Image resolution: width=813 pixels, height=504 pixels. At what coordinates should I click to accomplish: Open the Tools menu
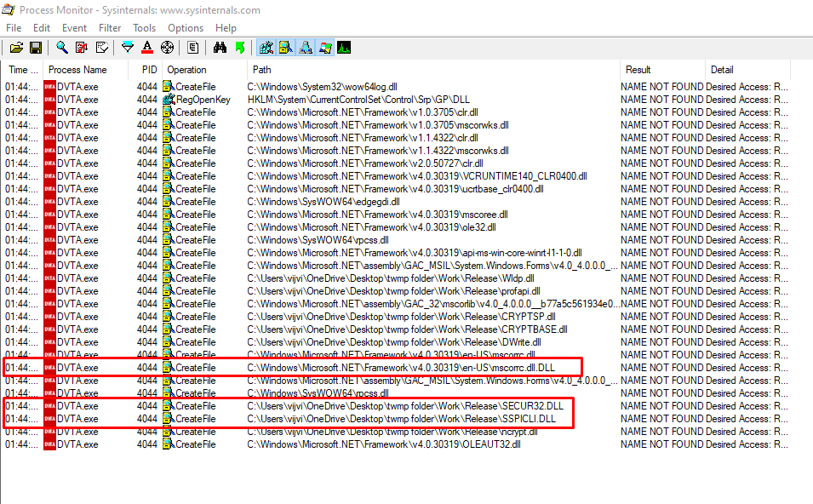pyautogui.click(x=144, y=28)
